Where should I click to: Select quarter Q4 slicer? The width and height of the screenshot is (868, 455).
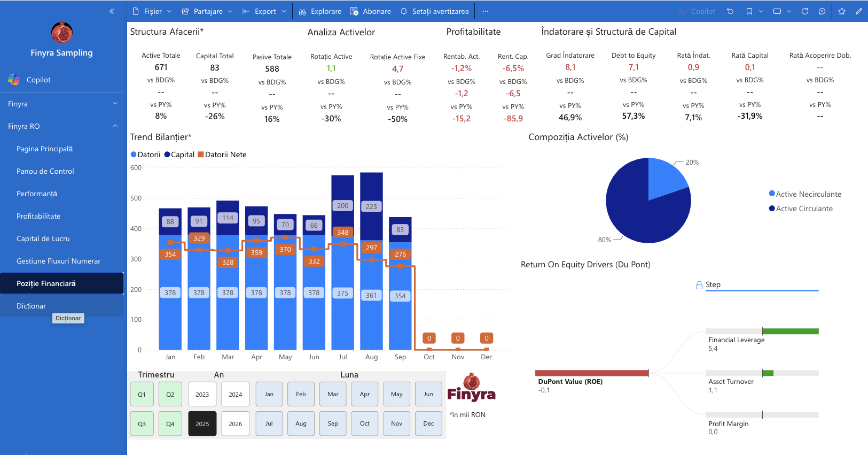(x=170, y=423)
